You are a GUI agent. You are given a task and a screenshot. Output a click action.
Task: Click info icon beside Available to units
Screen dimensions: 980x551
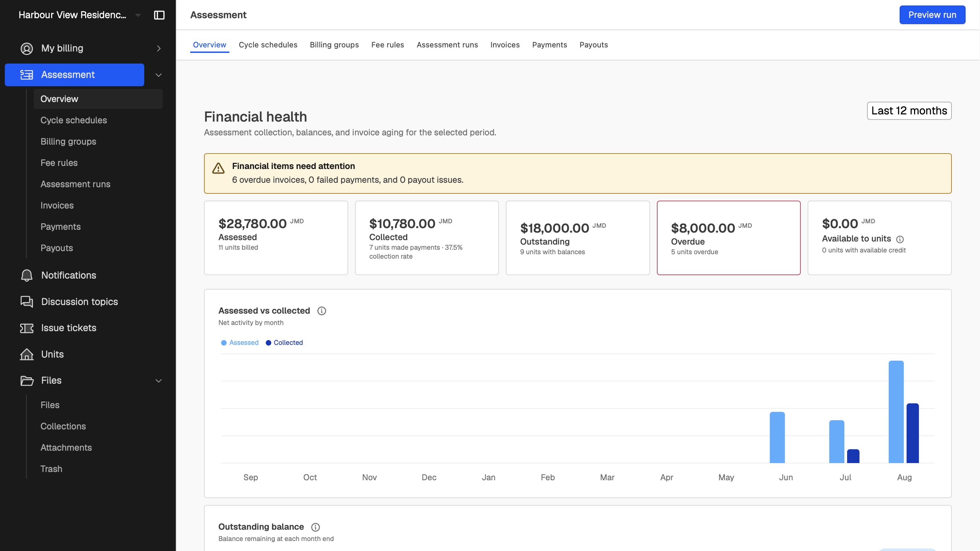pyautogui.click(x=900, y=239)
